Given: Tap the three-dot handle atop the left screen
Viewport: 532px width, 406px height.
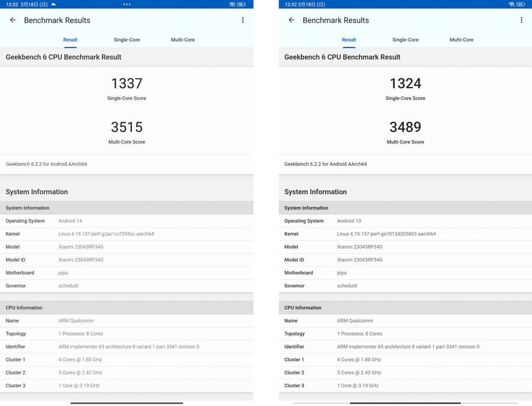Looking at the screenshot, I should pos(126,4).
